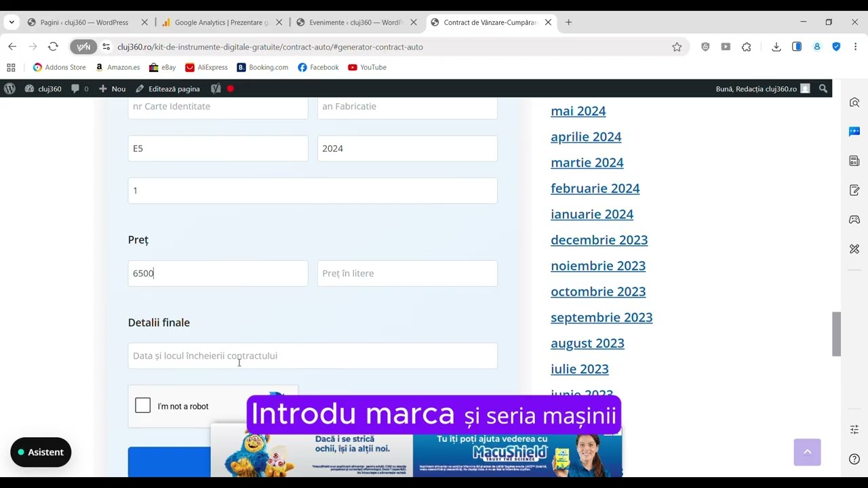Screen dimensions: 868x488
Task: Check the I'm not a robot box
Action: click(142, 405)
